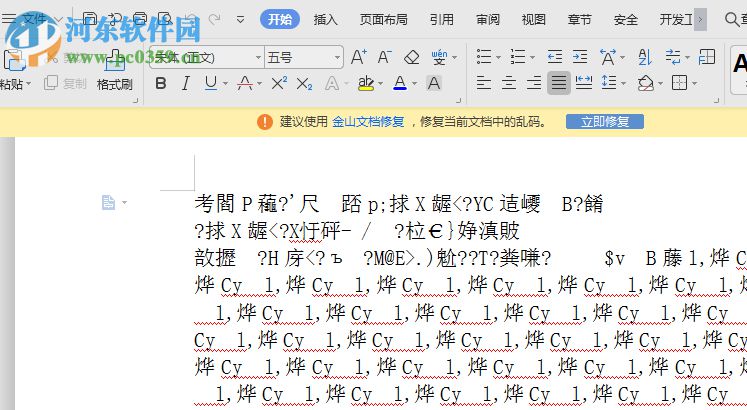Apply justified alignment
This screenshot has height=410, width=747.
pyautogui.click(x=559, y=83)
